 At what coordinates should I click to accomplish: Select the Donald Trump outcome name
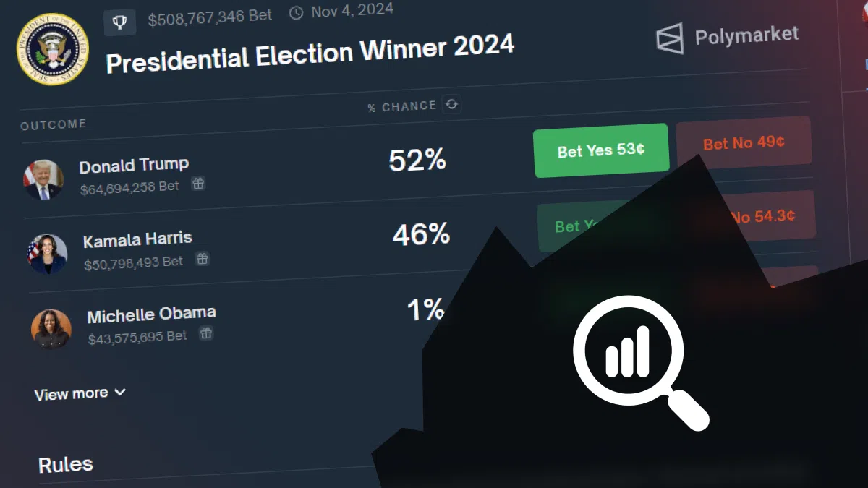134,166
